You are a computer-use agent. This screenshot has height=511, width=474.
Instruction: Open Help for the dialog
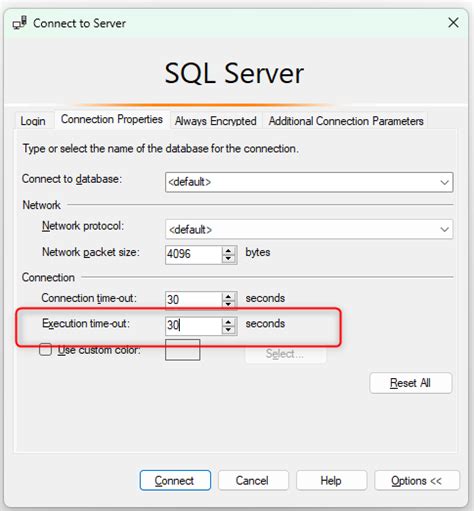click(331, 480)
